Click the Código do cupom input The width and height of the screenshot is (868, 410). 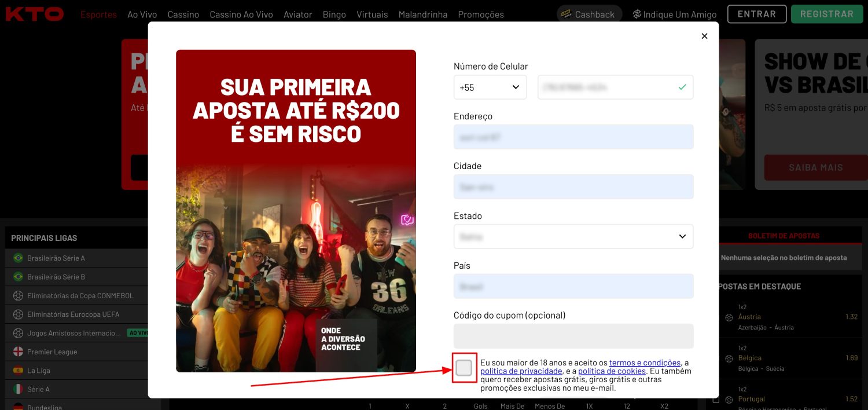[573, 336]
